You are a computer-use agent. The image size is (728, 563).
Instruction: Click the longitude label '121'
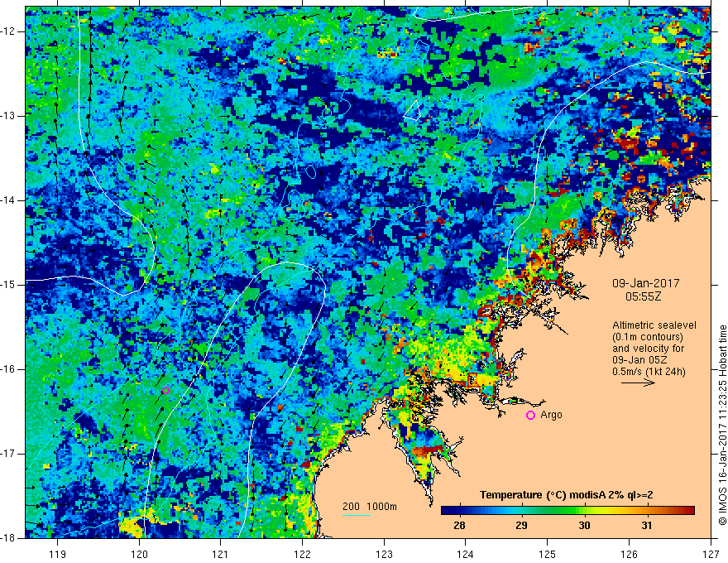(x=221, y=554)
